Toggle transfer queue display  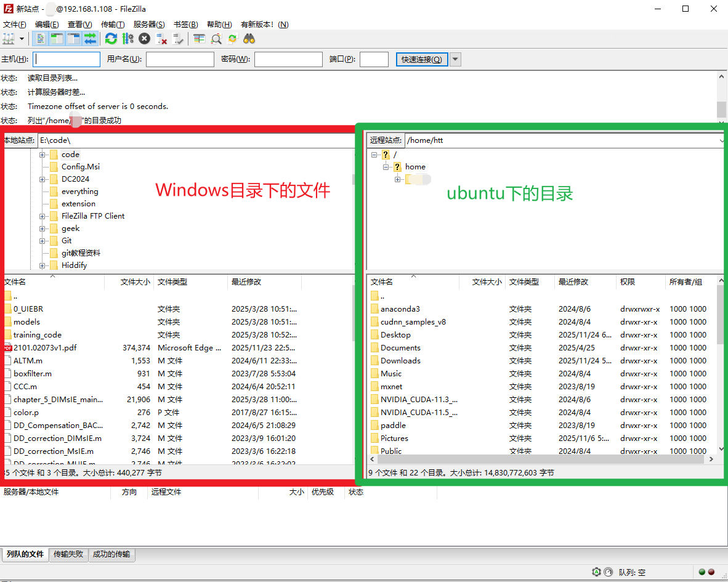tap(90, 39)
